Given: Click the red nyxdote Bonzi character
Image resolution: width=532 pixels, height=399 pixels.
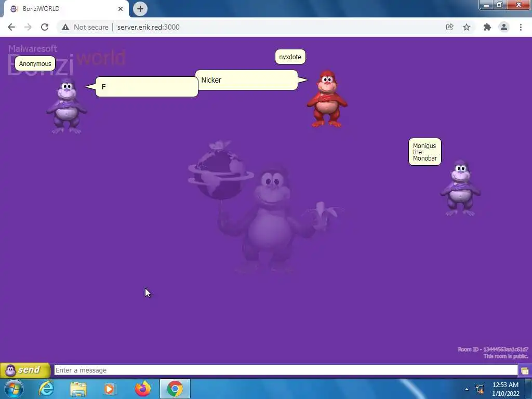Looking at the screenshot, I should (327, 99).
